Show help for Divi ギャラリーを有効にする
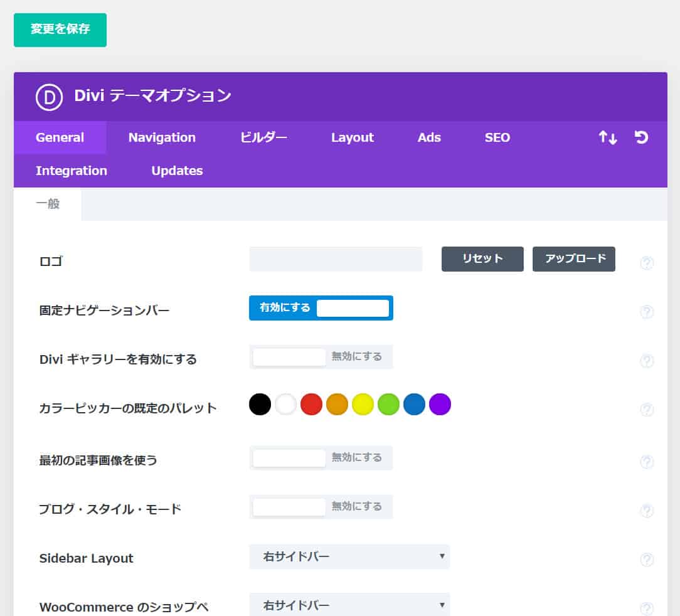This screenshot has height=616, width=680. tap(647, 361)
